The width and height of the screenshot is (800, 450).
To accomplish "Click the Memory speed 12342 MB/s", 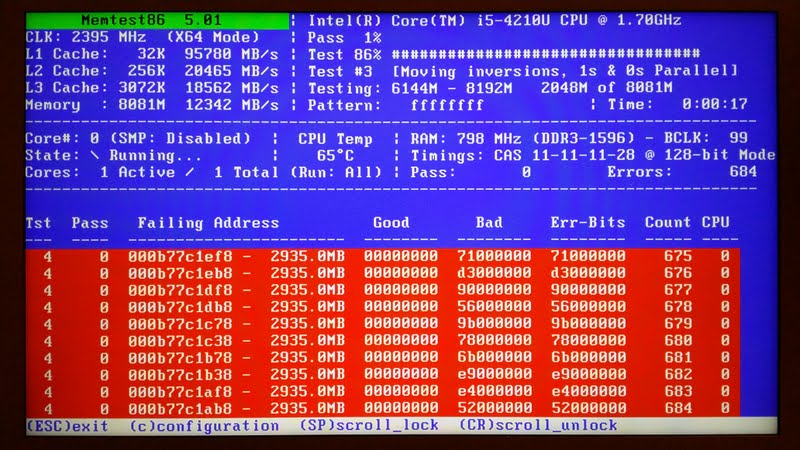I will (x=232, y=105).
